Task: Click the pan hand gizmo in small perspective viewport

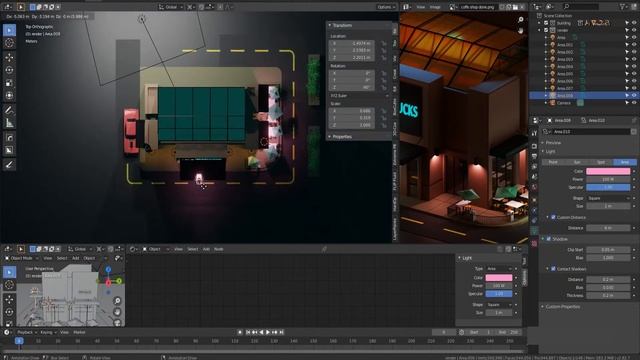Action: (x=117, y=312)
